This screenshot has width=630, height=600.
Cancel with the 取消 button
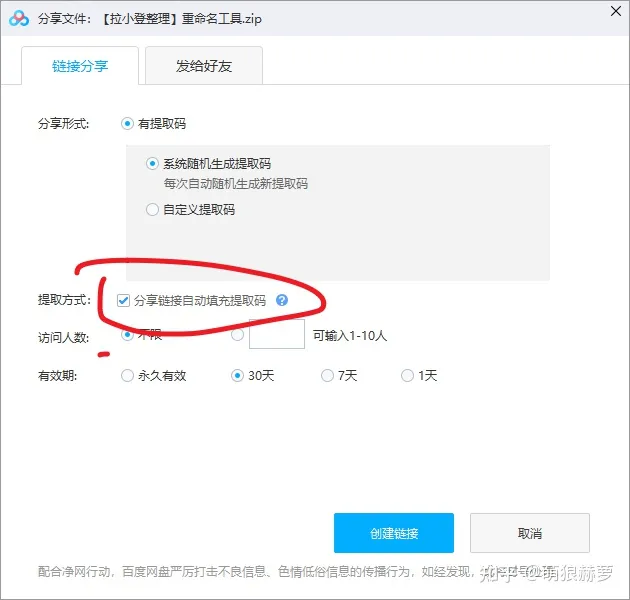click(x=530, y=533)
